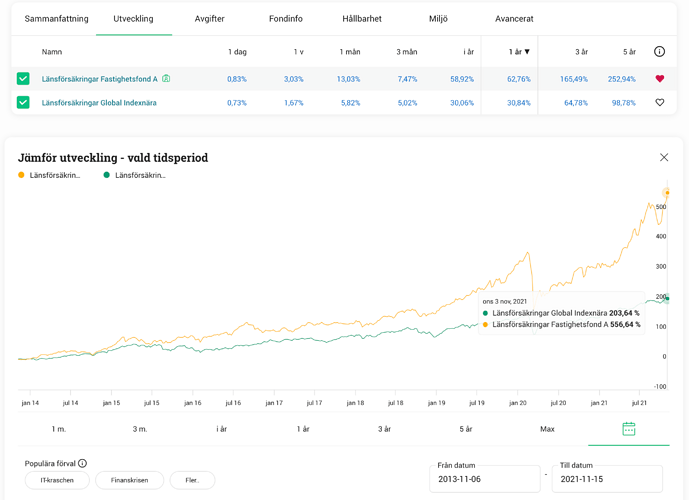689x500 pixels.
Task: Open Länsförsäkringar Global Indexnära fund link
Action: coord(99,103)
